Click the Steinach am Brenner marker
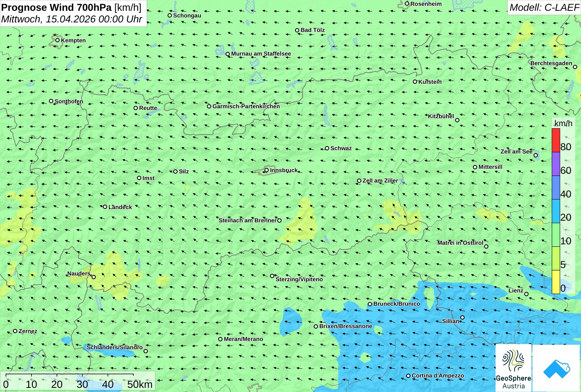This screenshot has height=392, width=581. tap(279, 221)
